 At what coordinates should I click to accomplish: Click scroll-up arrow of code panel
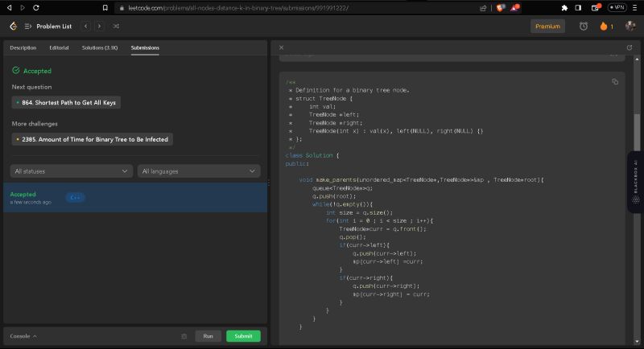tap(637, 60)
